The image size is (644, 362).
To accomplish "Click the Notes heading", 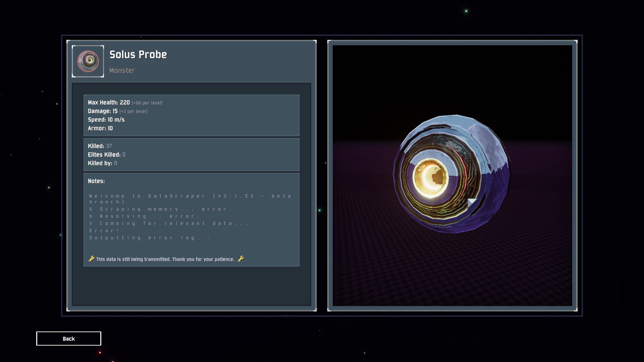I will 96,181.
